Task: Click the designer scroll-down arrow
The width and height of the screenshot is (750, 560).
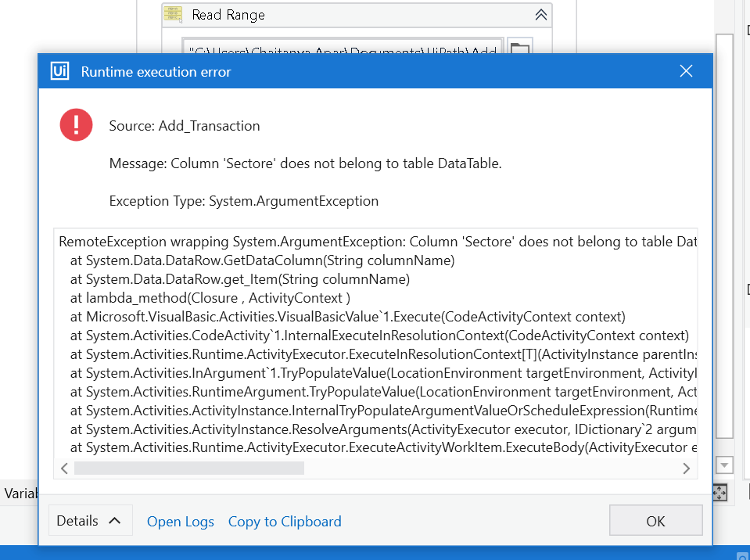Action: (725, 466)
